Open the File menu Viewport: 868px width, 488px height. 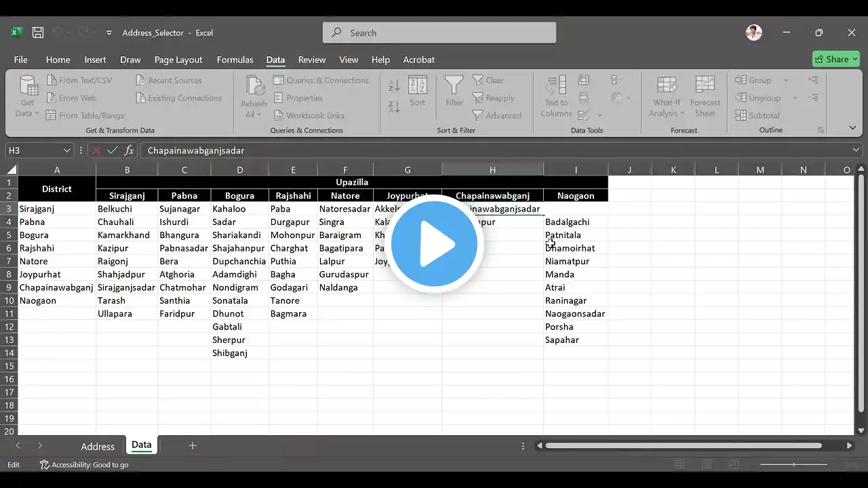(20, 60)
